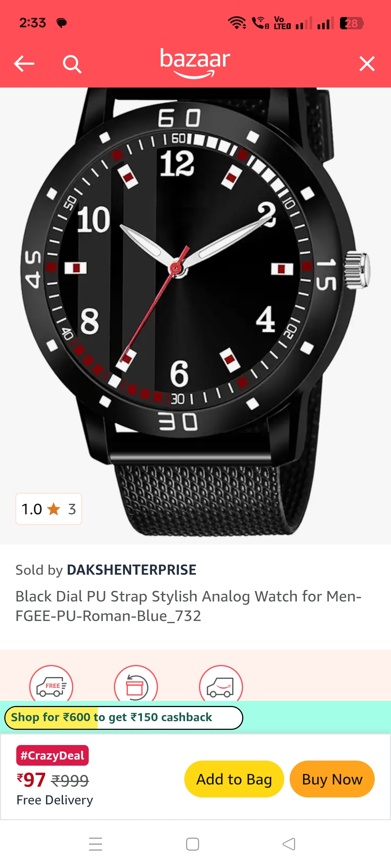Click Buy Now button

pyautogui.click(x=332, y=779)
